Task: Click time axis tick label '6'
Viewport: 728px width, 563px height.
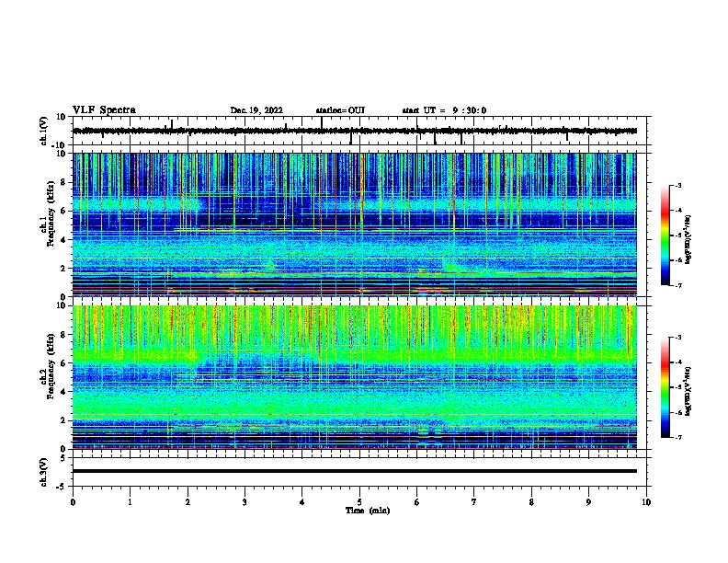Action: (417, 502)
